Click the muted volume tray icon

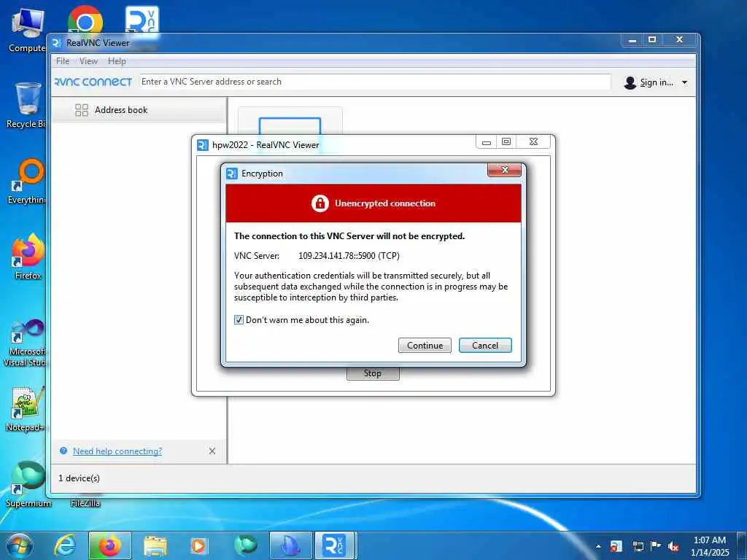[x=673, y=547]
